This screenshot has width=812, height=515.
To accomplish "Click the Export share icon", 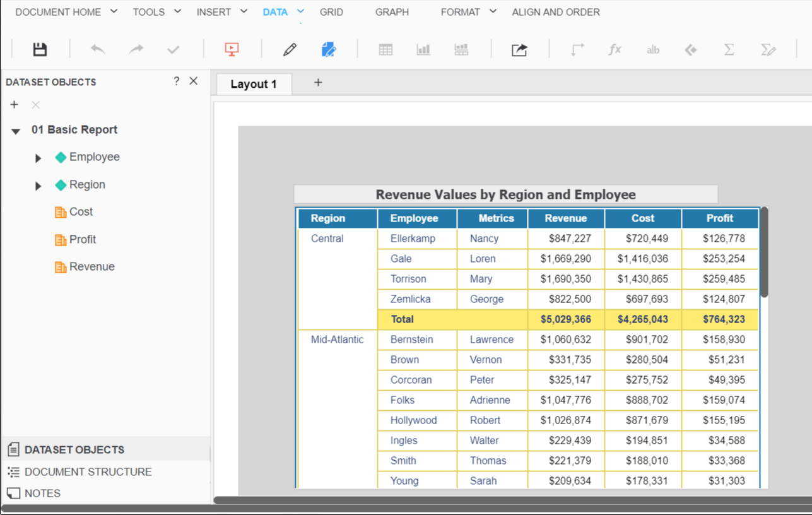I will 519,49.
